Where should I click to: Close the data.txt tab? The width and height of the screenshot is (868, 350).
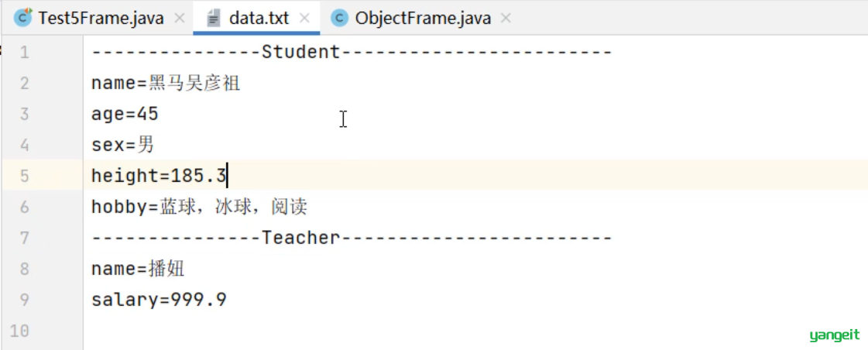[304, 19]
